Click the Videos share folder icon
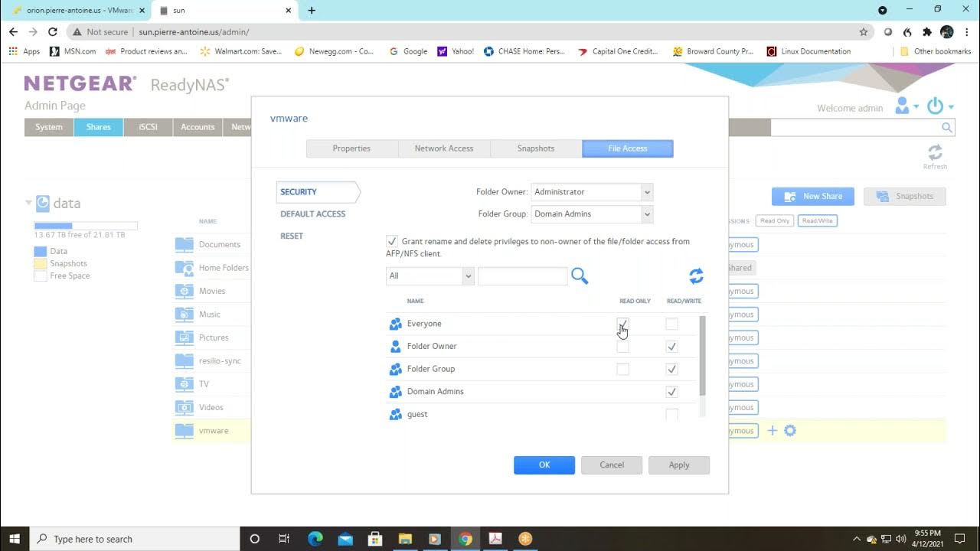This screenshot has width=980, height=551. (x=184, y=407)
